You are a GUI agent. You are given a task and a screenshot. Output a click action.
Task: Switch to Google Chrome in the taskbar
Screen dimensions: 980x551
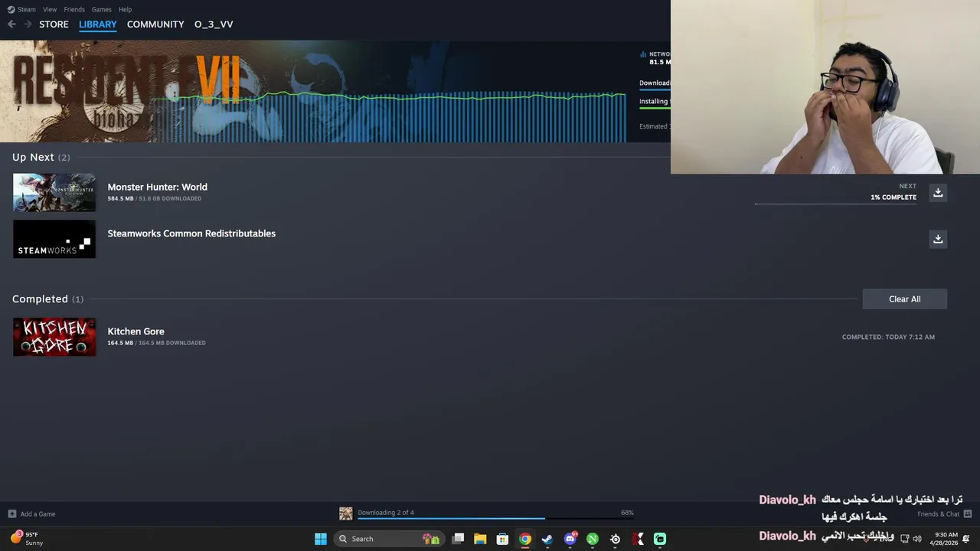coord(524,539)
